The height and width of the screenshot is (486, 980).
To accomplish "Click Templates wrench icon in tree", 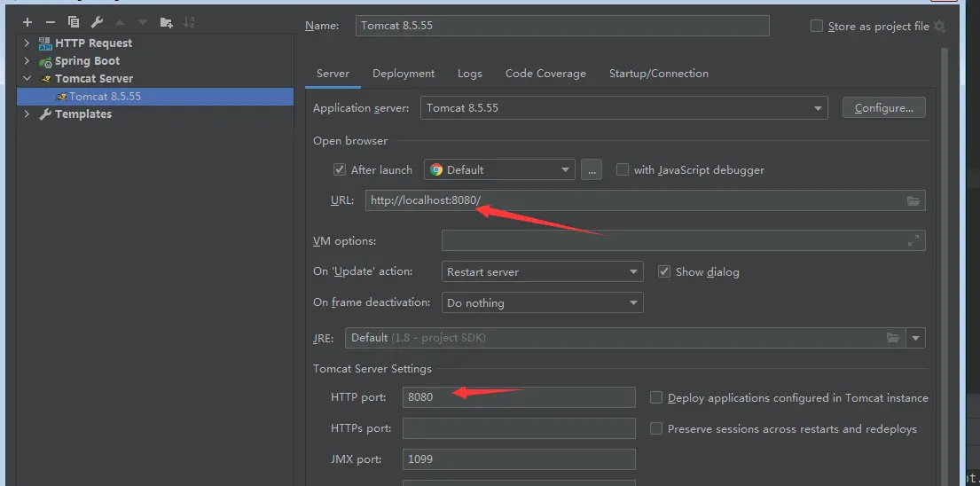I will coord(45,114).
